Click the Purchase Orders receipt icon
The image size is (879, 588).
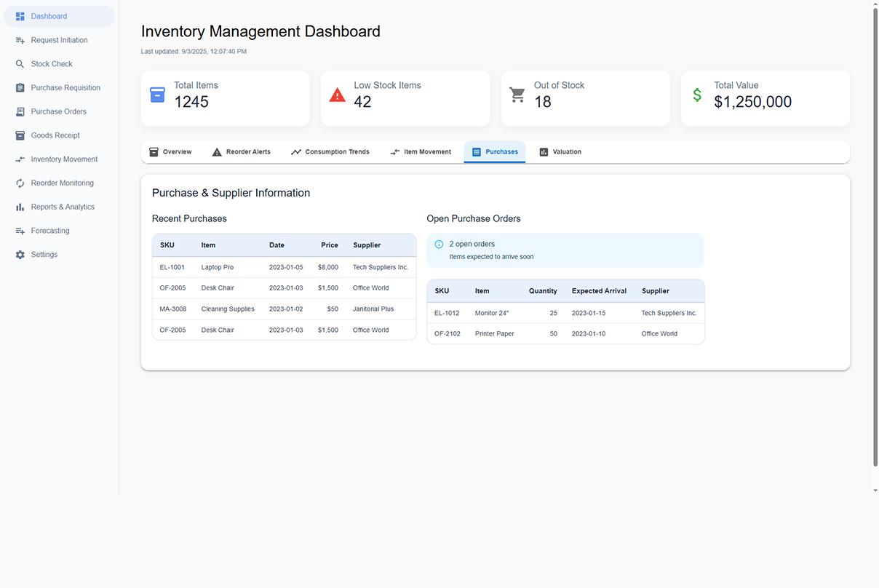20,112
